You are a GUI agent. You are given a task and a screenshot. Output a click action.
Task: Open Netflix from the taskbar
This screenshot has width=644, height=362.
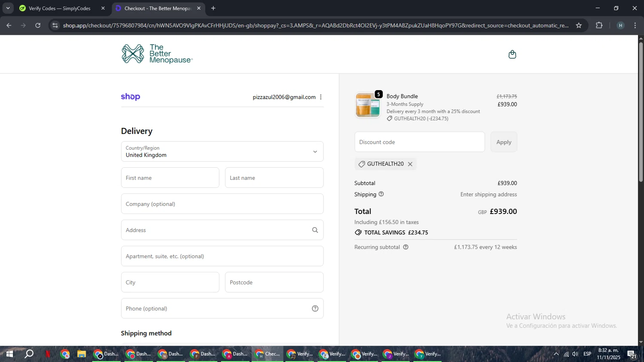tap(48, 354)
